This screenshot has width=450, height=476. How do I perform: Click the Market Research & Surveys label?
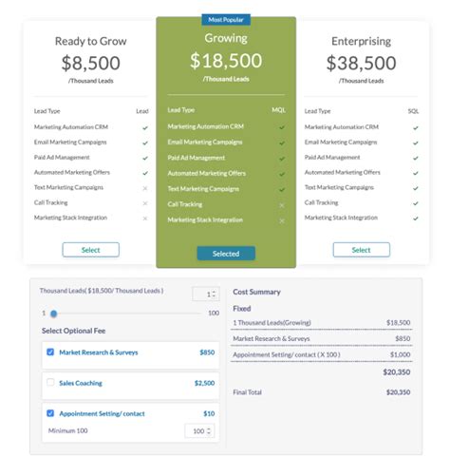pos(99,352)
